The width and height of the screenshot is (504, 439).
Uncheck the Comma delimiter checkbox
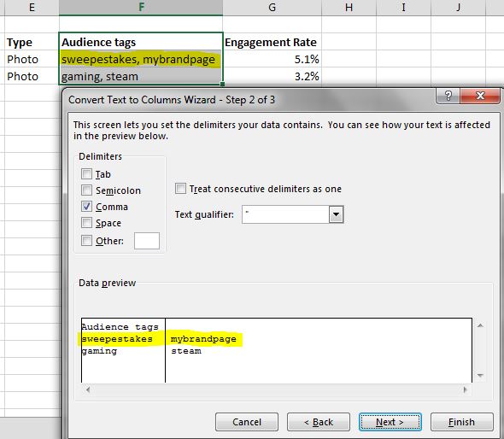[86, 207]
